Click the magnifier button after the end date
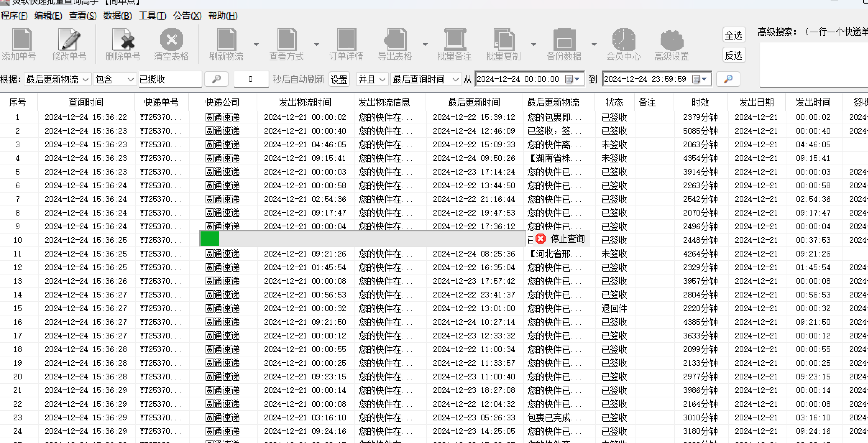Viewport: 868px width, 443px height. click(x=728, y=79)
